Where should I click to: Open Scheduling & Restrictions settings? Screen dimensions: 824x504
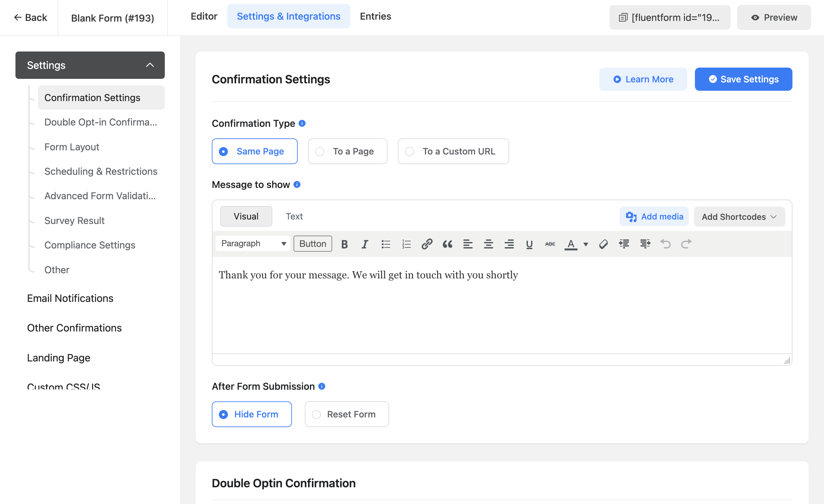pyautogui.click(x=101, y=171)
